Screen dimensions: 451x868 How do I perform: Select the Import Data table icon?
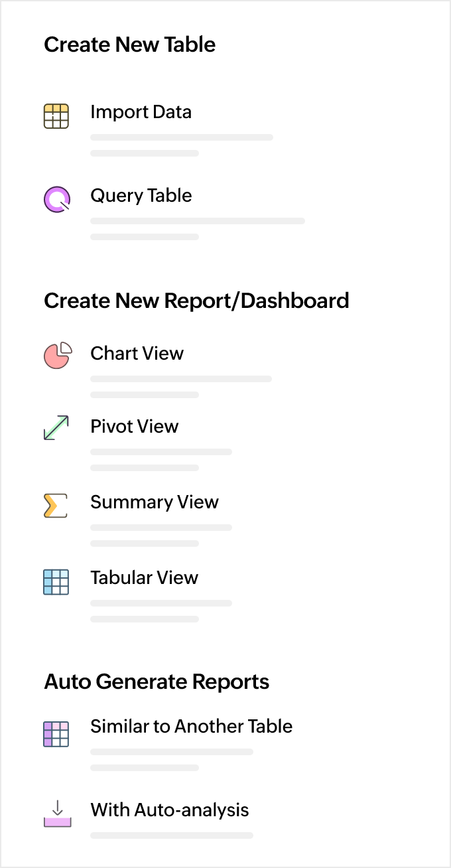56,116
